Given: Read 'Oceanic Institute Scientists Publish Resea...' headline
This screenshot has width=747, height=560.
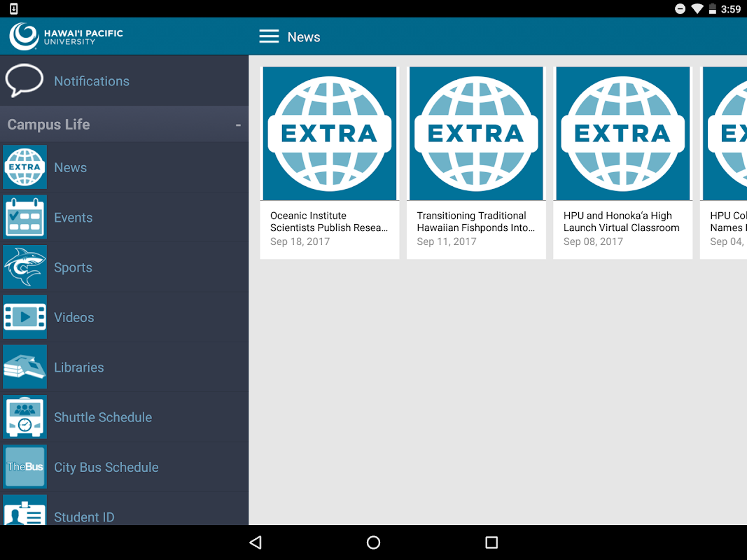Looking at the screenshot, I should point(329,221).
